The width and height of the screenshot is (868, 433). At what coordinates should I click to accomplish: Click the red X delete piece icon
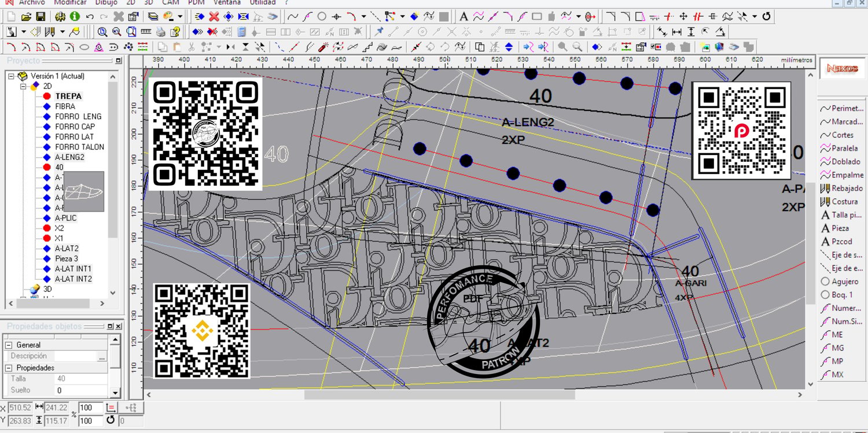pyautogui.click(x=214, y=16)
